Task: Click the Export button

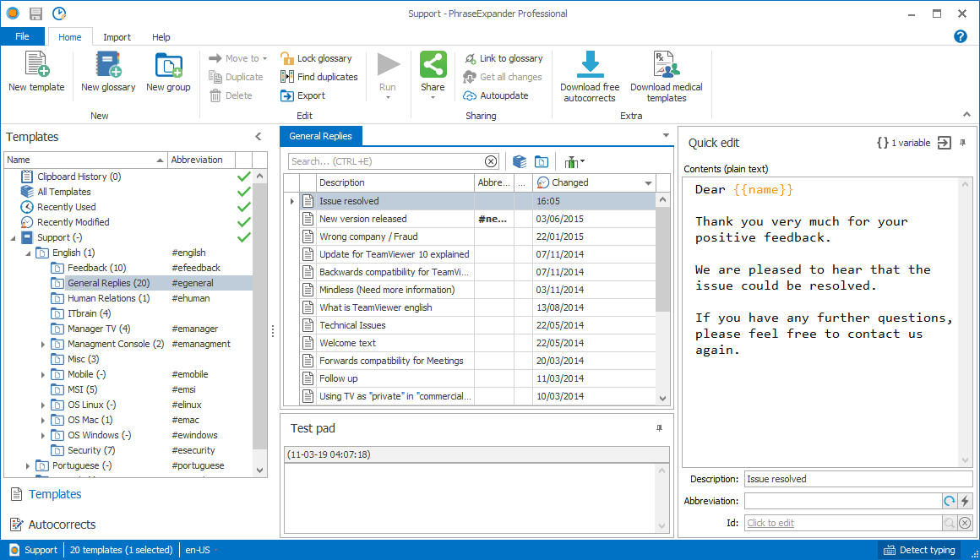Action: click(303, 95)
